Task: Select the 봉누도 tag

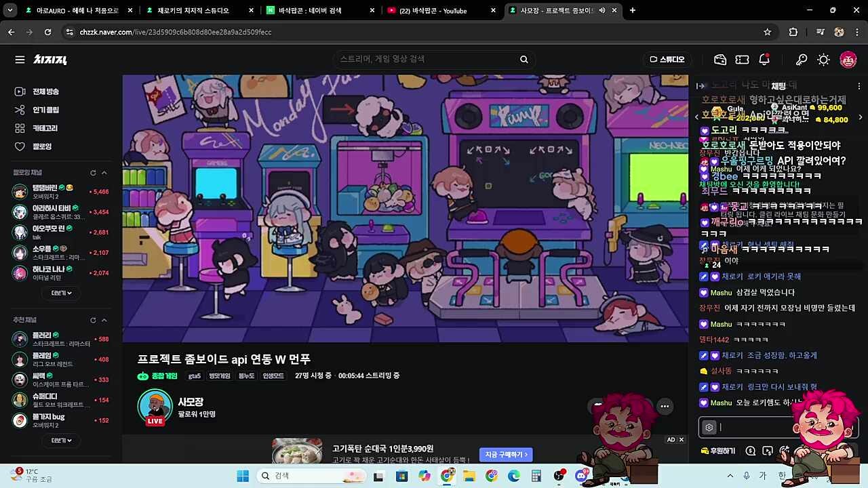Action: tap(247, 376)
